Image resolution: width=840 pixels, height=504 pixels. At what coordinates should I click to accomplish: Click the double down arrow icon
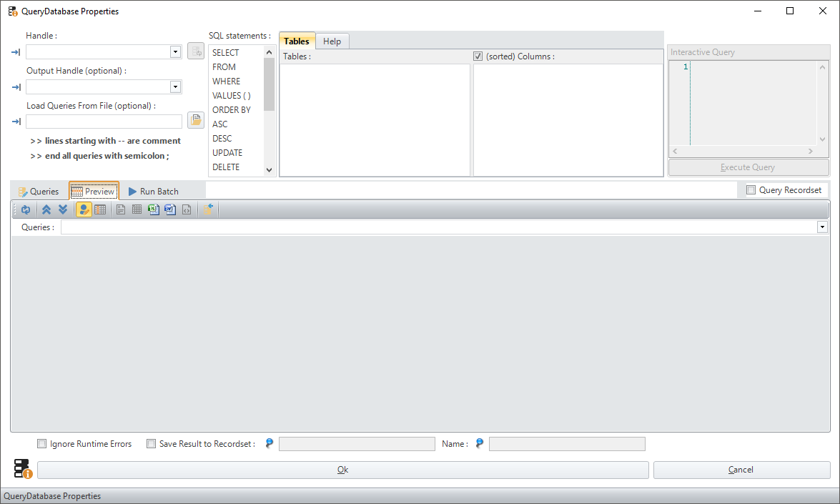pyautogui.click(x=63, y=209)
